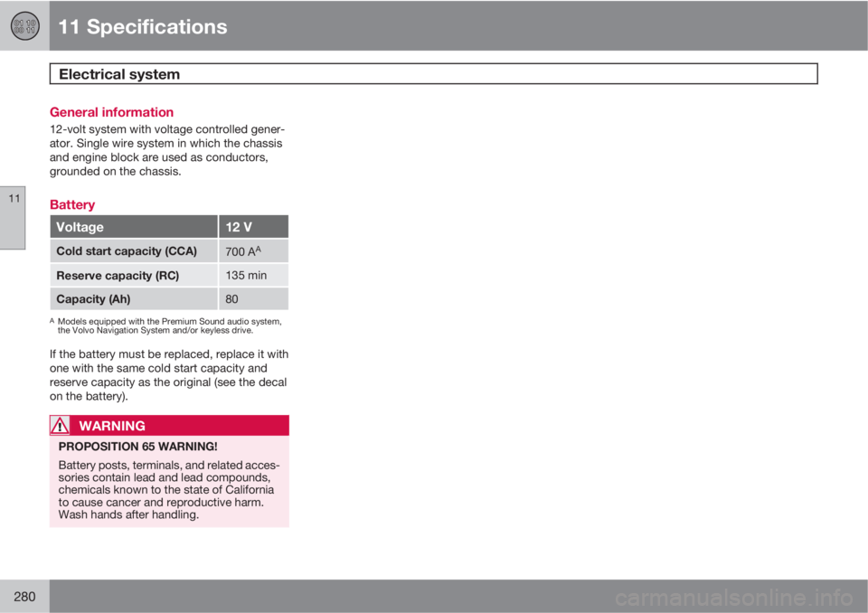
Task: Click the specifications chapter icon in the header
Action: [x=24, y=25]
